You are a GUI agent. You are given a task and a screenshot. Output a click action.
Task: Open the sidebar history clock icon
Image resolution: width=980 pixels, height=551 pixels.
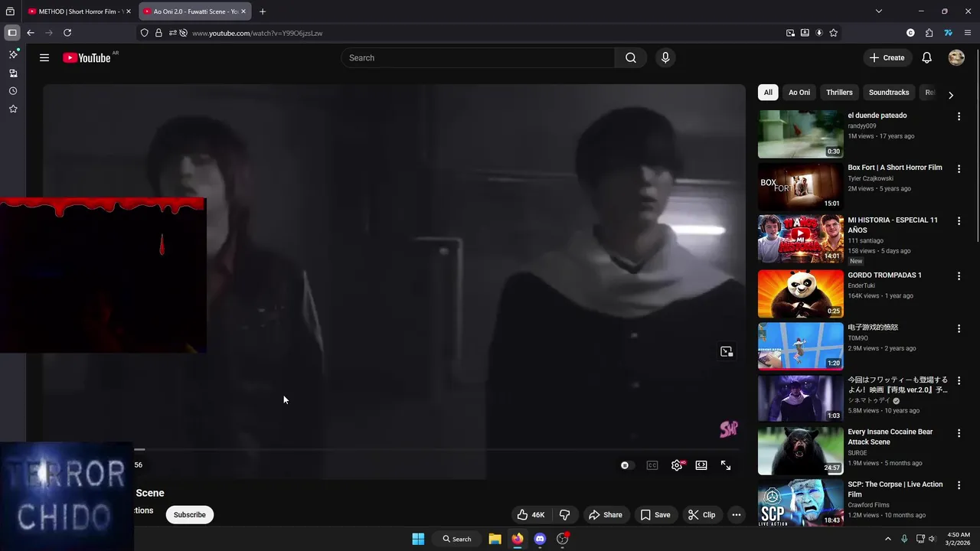coord(13,91)
